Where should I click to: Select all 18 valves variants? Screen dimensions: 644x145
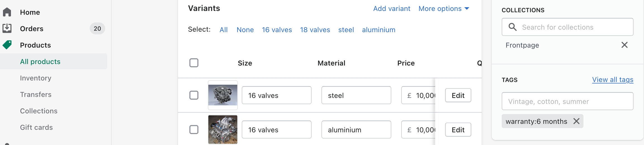(x=315, y=30)
